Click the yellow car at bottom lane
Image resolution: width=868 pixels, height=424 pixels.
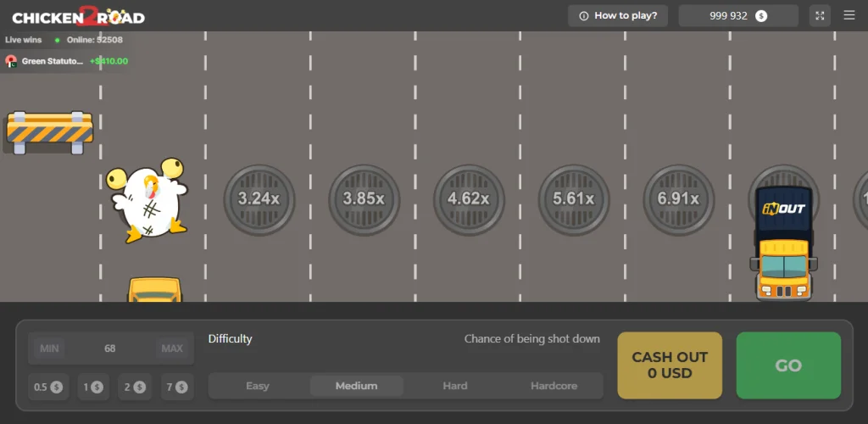coord(154,289)
